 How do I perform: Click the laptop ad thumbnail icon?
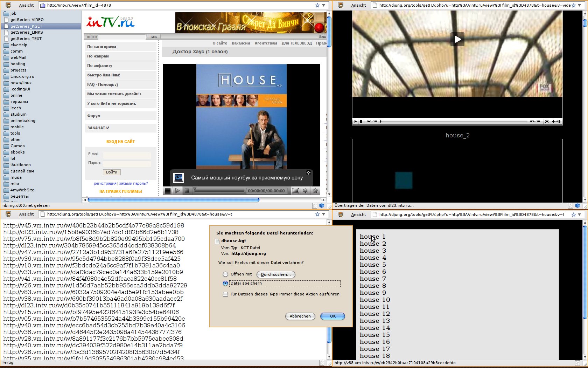[178, 178]
